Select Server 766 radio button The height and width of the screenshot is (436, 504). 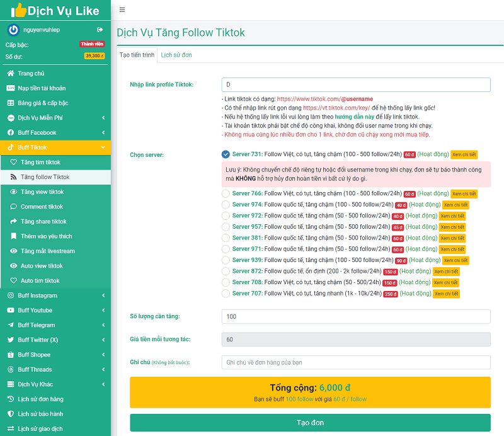(226, 193)
